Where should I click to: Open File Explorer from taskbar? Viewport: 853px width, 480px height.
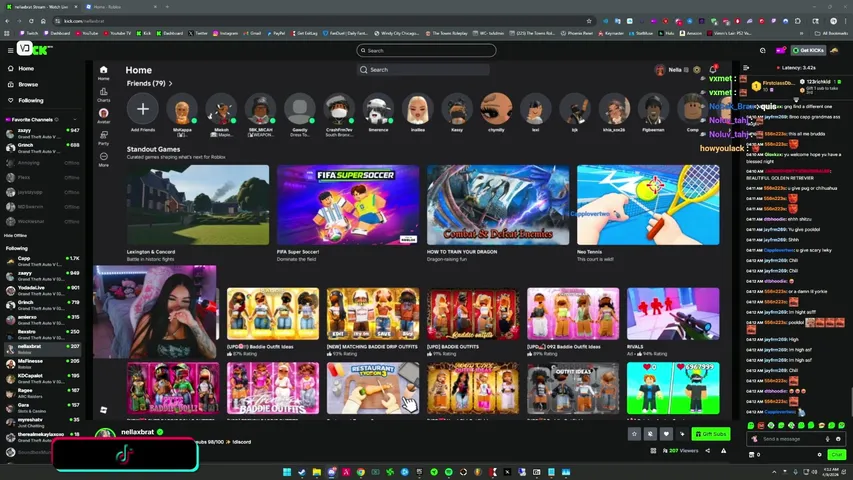(x=317, y=472)
